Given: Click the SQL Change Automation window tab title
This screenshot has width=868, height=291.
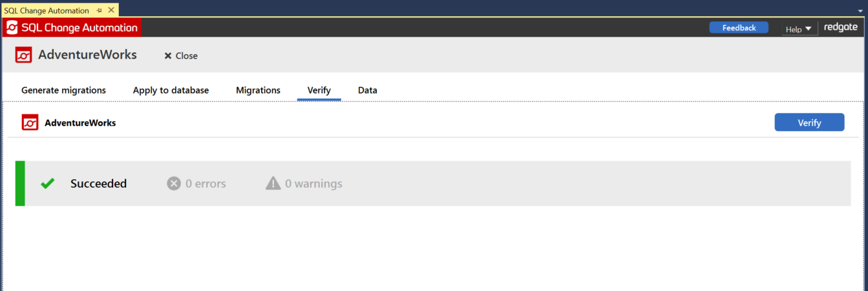Looking at the screenshot, I should 47,11.
